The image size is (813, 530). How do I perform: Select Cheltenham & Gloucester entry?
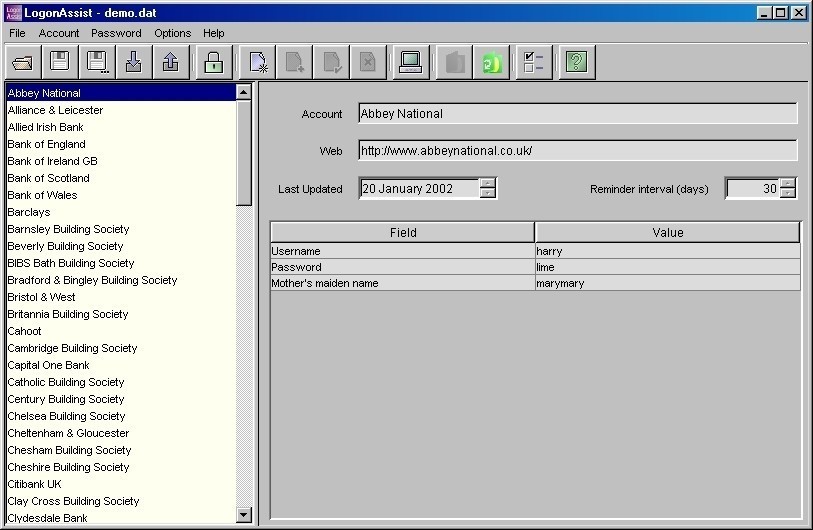(121, 433)
